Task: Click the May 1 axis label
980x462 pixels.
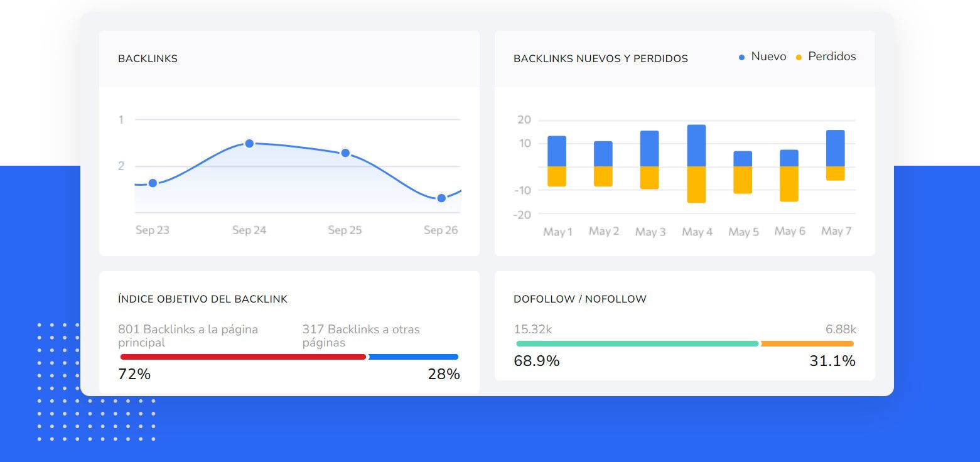Action: [557, 232]
